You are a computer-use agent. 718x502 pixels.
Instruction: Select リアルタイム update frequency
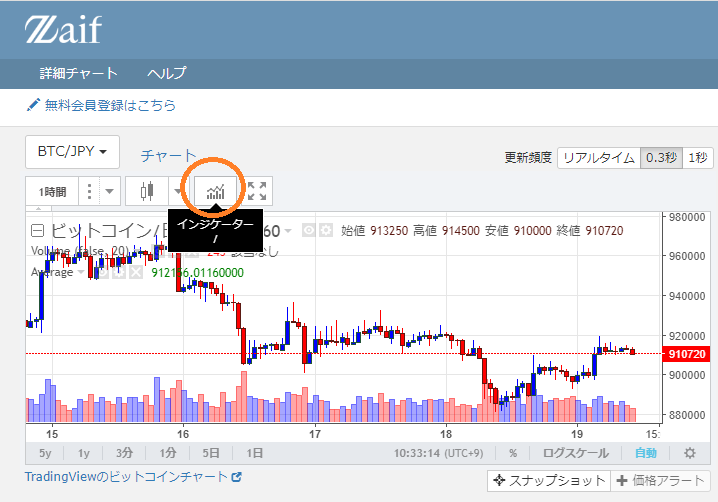point(597,157)
